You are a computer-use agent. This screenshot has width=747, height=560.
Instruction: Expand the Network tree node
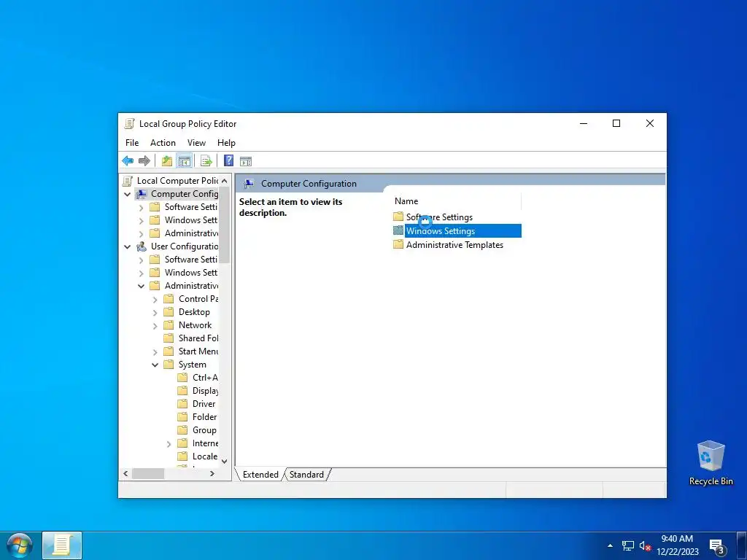coord(155,326)
